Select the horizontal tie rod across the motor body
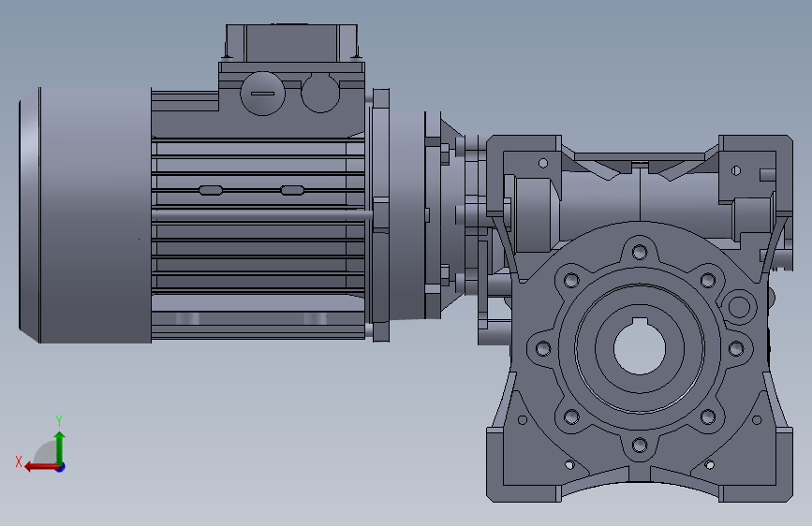812x526 pixels. (262, 213)
